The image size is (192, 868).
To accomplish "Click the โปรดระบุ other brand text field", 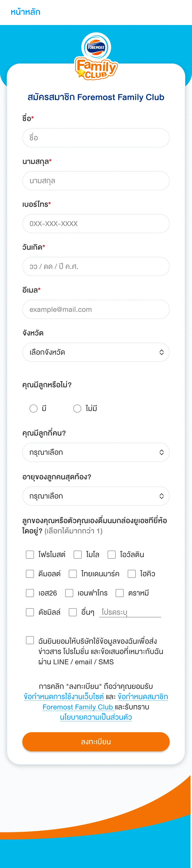I will (130, 612).
